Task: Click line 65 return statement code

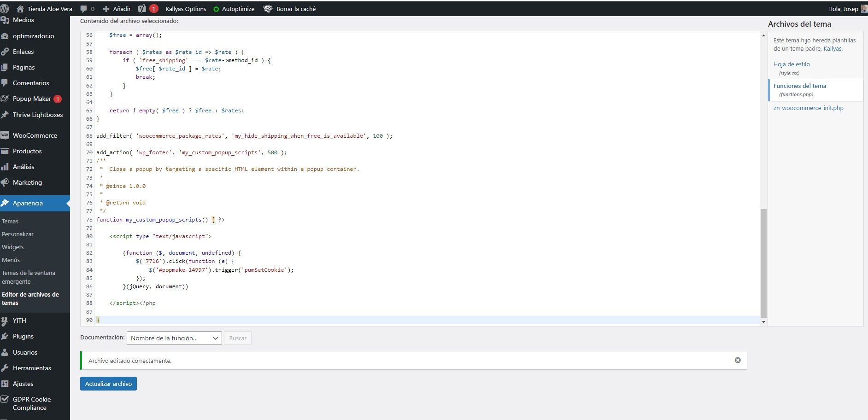Action: tap(177, 111)
